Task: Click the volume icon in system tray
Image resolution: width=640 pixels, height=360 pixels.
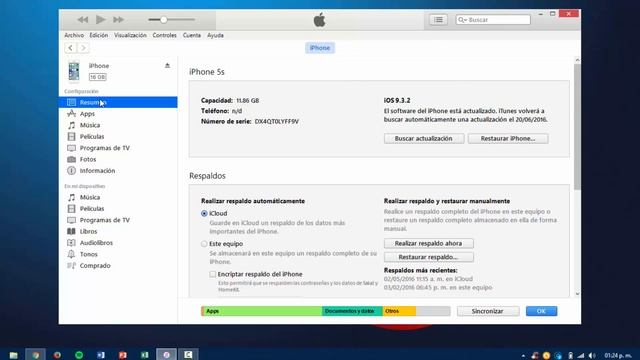Action: [592, 356]
